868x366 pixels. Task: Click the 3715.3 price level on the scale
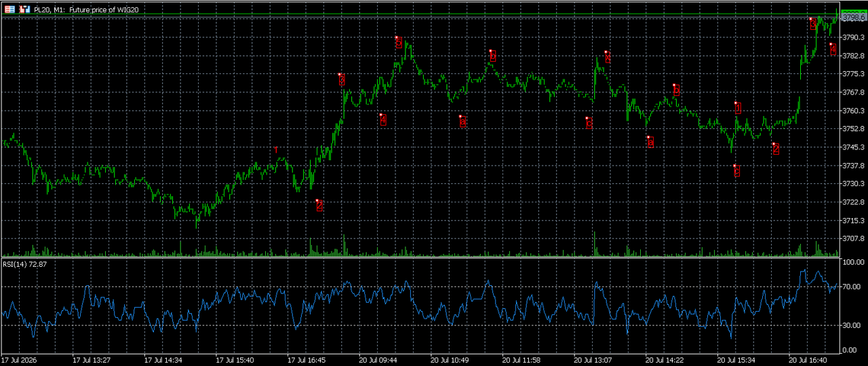(852, 221)
